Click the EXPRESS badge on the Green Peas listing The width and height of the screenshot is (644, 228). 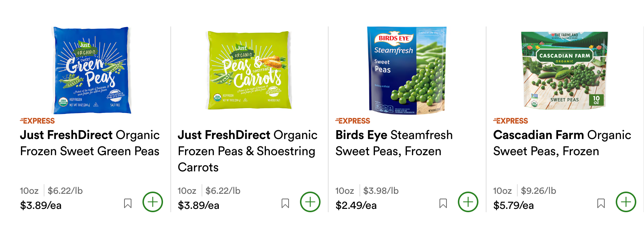pyautogui.click(x=37, y=121)
